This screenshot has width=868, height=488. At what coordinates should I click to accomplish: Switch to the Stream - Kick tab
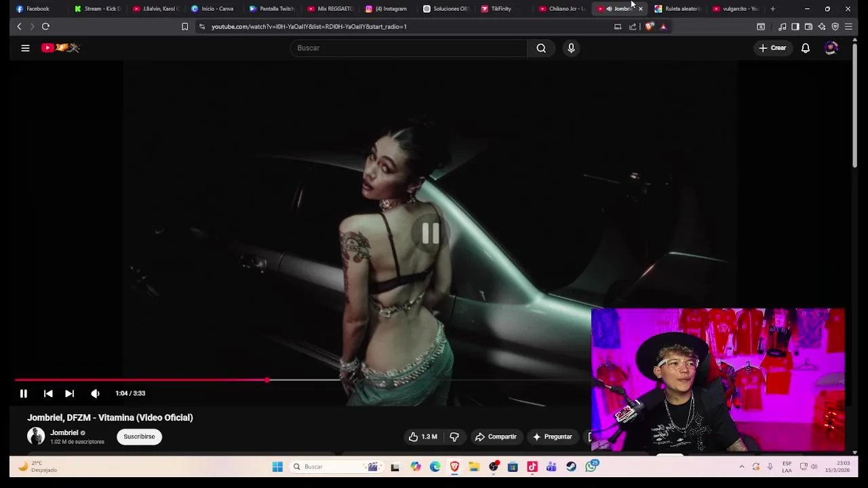(98, 9)
